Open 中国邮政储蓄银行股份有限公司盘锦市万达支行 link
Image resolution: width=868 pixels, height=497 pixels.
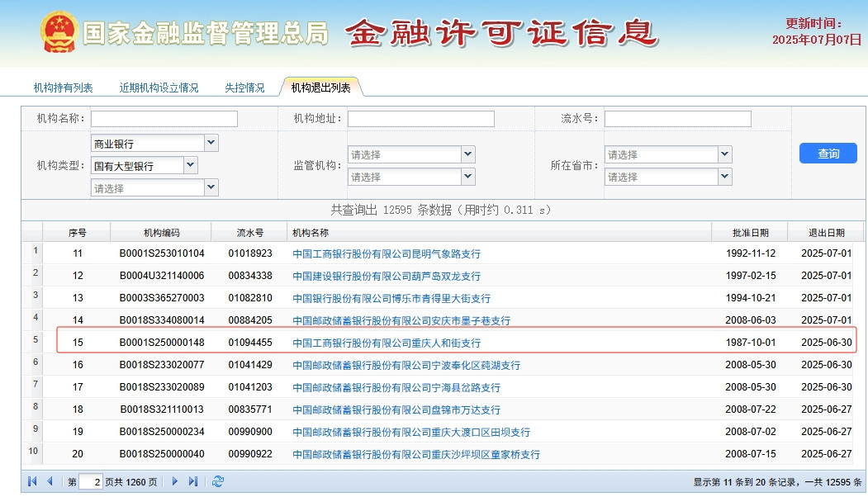[x=396, y=409]
